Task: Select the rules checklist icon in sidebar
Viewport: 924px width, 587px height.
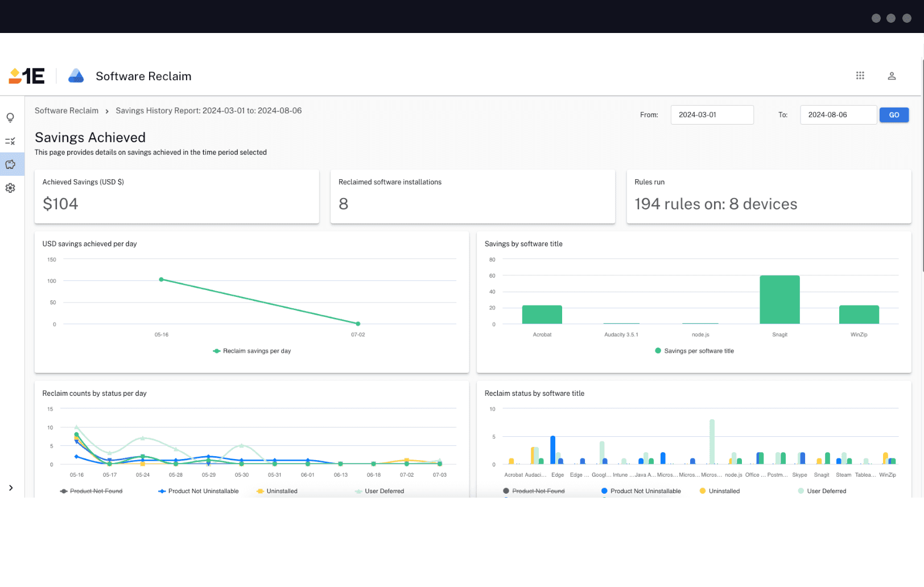Action: [x=10, y=140]
